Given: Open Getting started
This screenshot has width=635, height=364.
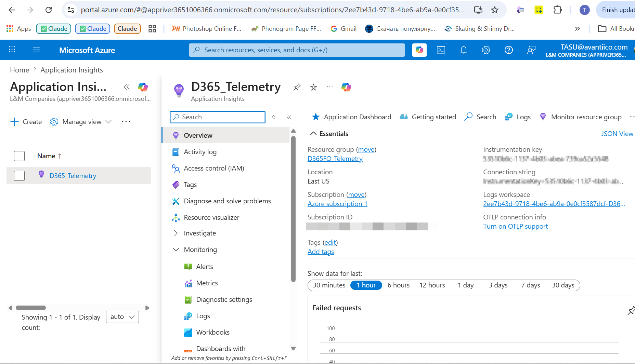Looking at the screenshot, I should coord(428,117).
